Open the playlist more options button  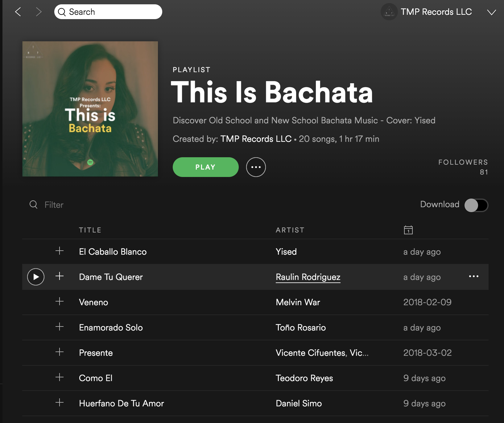click(256, 167)
